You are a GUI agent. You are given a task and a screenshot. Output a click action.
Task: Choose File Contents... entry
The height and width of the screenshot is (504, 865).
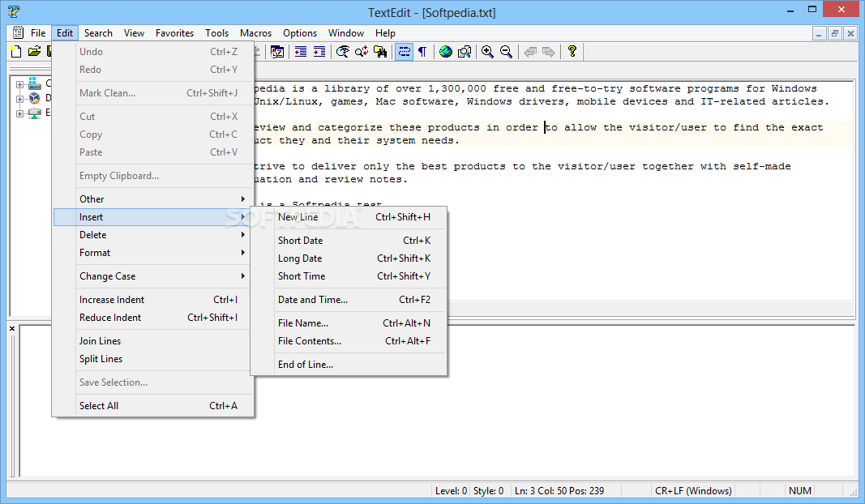(x=349, y=341)
